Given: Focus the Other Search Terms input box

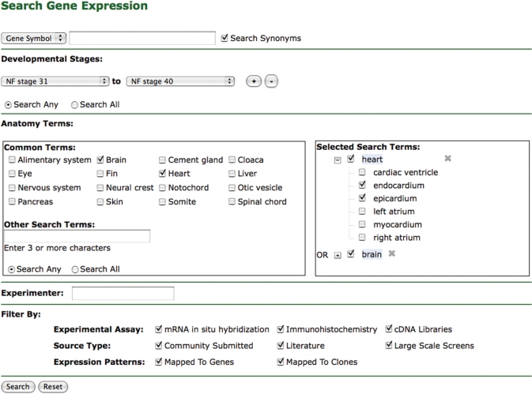Looking at the screenshot, I should tap(77, 236).
